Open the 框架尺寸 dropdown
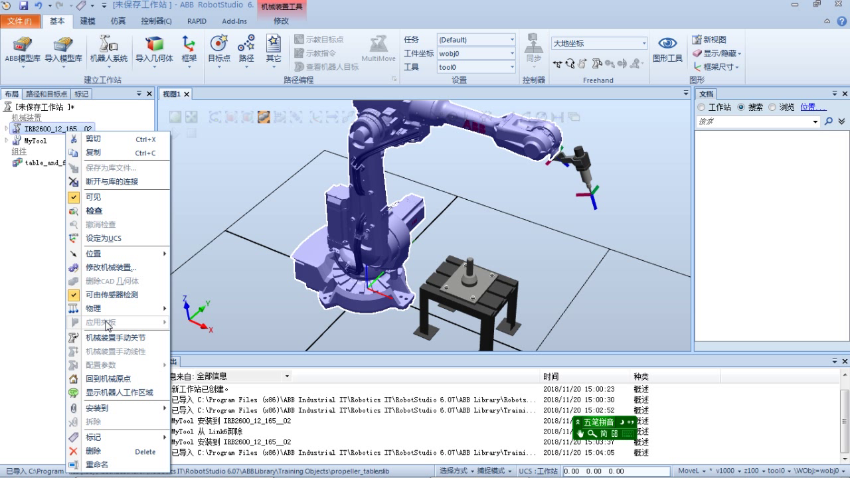 716,67
